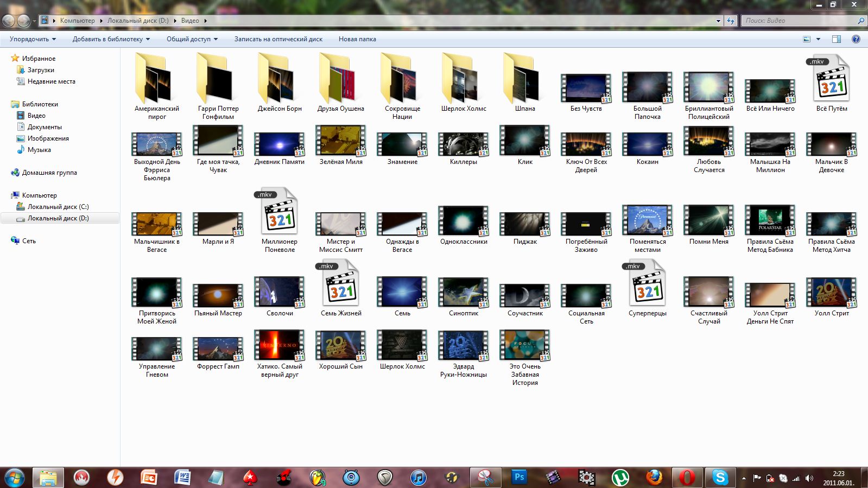
Task: Select Загрузки in the favorites sidebar
Action: pyautogui.click(x=41, y=70)
